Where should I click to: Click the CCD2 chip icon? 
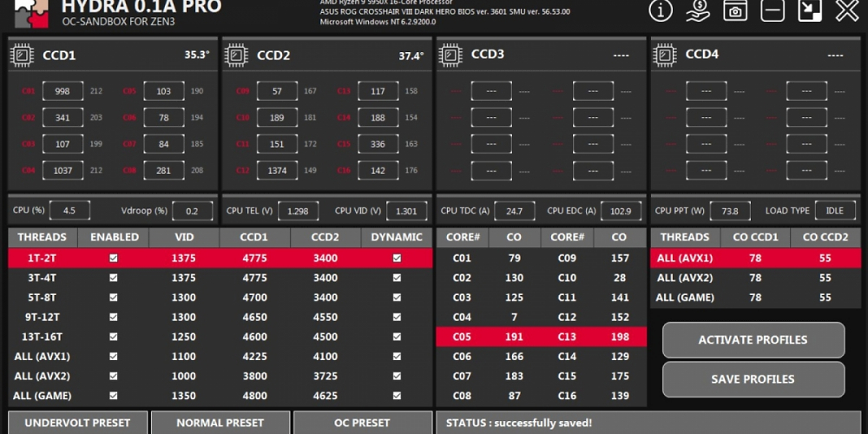236,56
